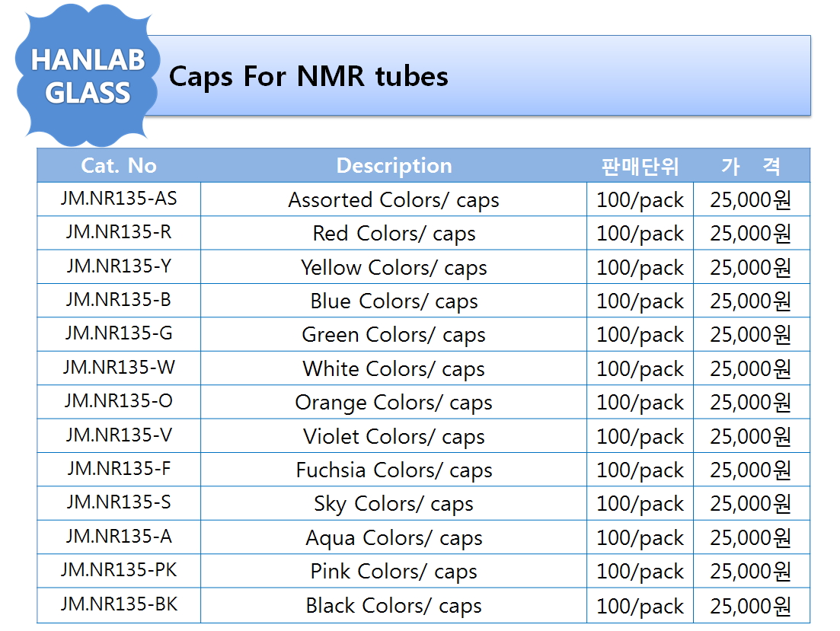Image resolution: width=840 pixels, height=631 pixels.
Task: Select catalog number JM.NR135-AS
Action: [118, 199]
